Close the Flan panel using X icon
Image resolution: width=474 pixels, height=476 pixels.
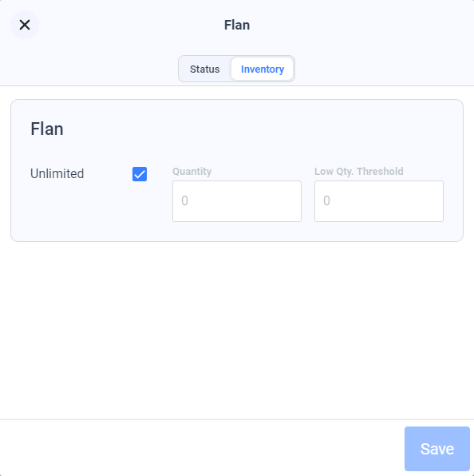[25, 25]
